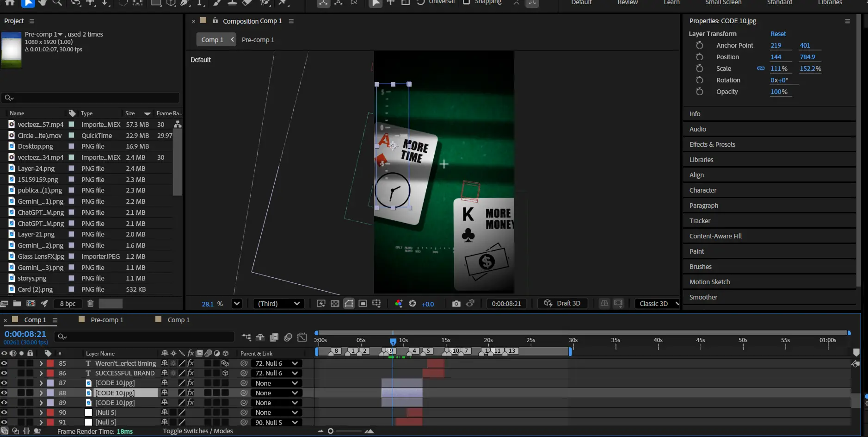Click the reset exposure icon in viewer
868x437 pixels.
coord(412,304)
